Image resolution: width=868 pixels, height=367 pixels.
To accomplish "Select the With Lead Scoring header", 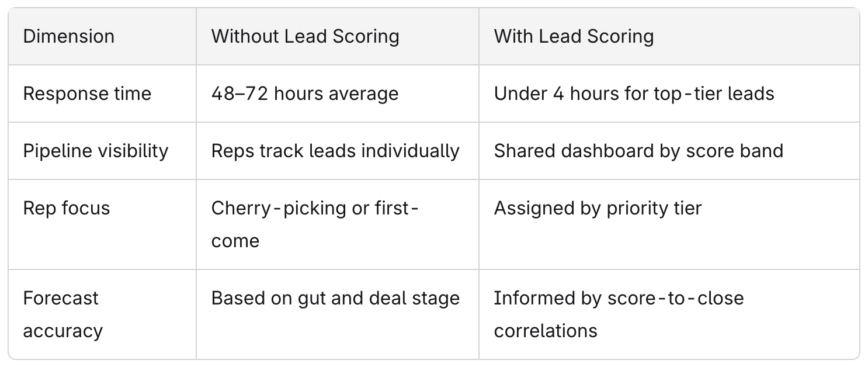I will pyautogui.click(x=574, y=36).
